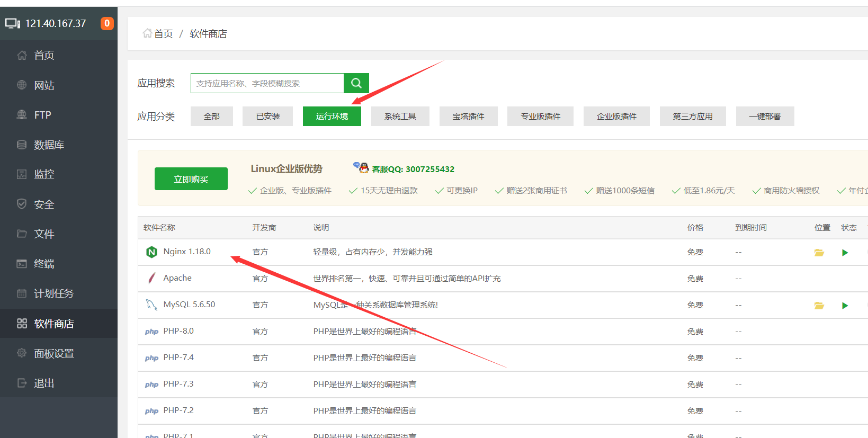Screen dimensions: 868x438
Task: Click 客服QQ: 3007255432 link
Action: tap(413, 169)
